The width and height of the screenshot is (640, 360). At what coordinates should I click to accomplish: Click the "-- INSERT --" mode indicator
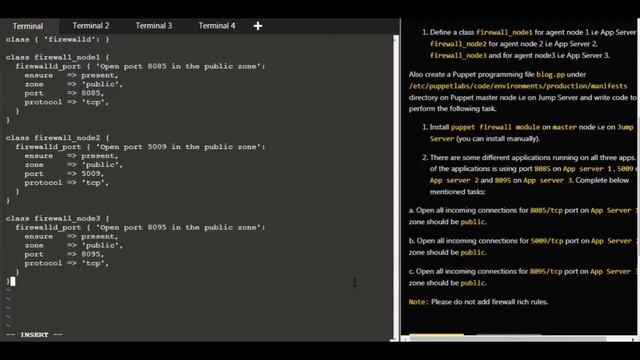34,335
